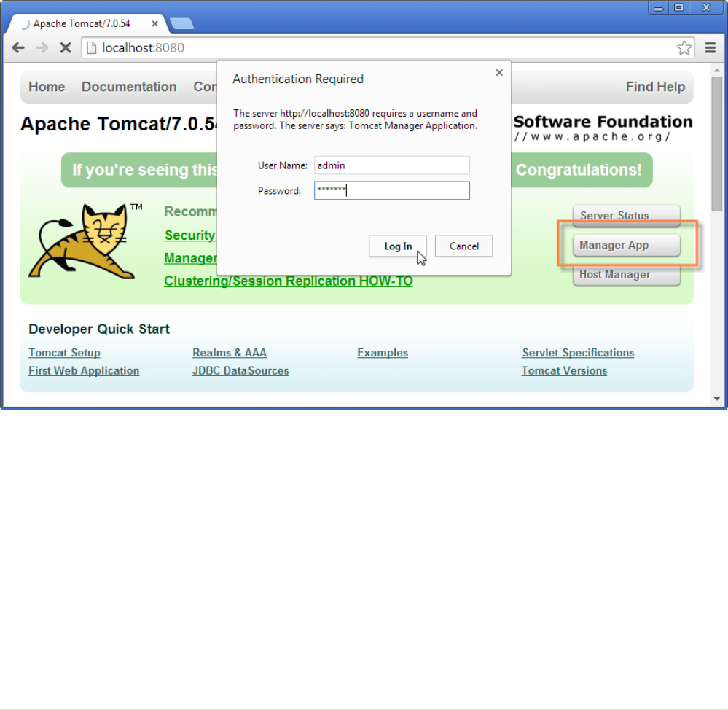Click the Host Manager button
Image resolution: width=728 pixels, height=710 pixels.
626,275
